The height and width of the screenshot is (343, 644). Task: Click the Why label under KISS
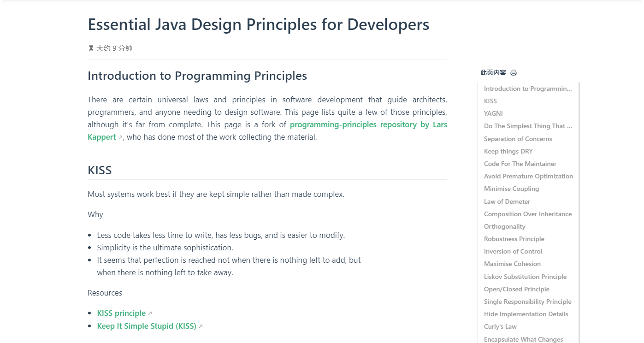(x=95, y=214)
